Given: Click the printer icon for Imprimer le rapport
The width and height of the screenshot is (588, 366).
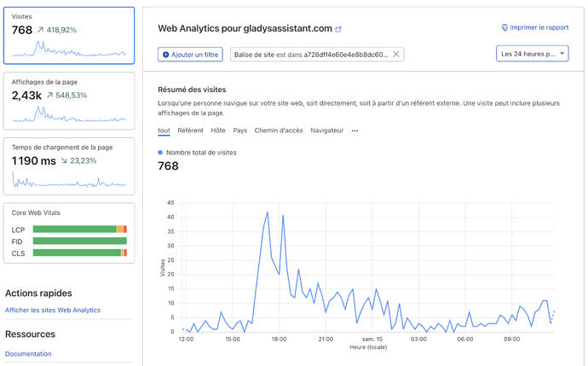Looking at the screenshot, I should (x=504, y=27).
